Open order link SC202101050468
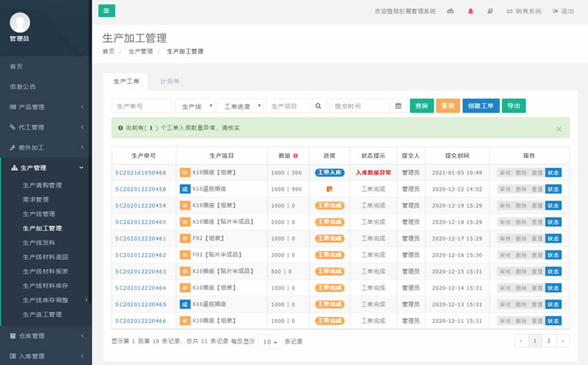This screenshot has height=365, width=588. (x=140, y=173)
